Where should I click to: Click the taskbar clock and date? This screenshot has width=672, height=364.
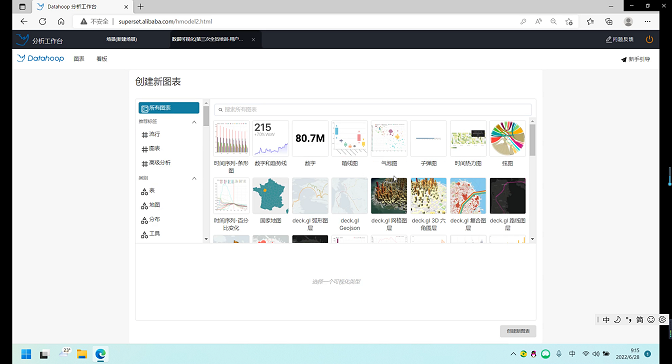627,354
